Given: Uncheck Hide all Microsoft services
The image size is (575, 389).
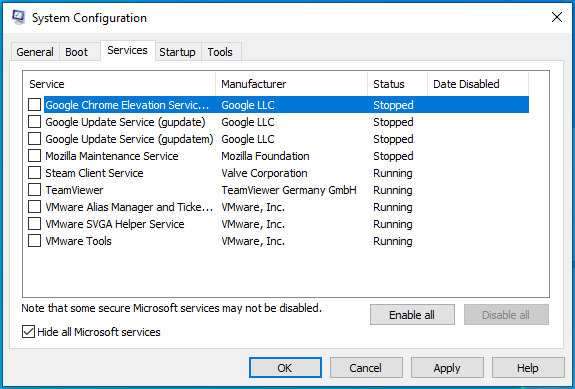Looking at the screenshot, I should point(28,332).
